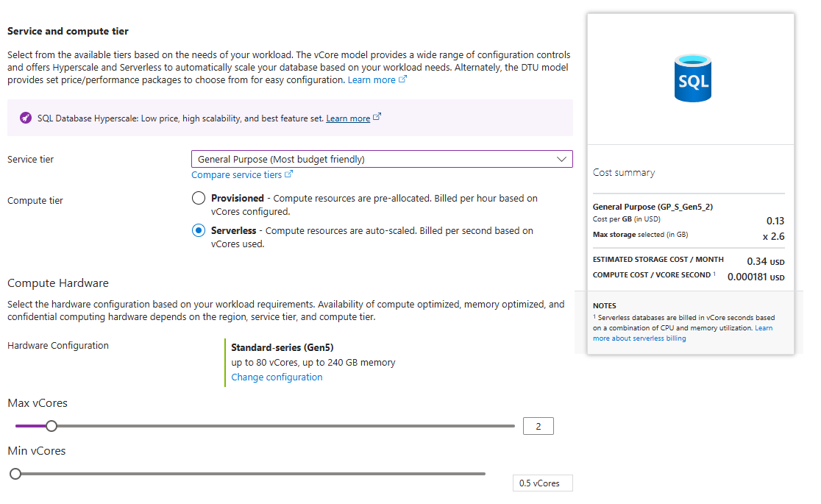Image resolution: width=821 pixels, height=504 pixels.
Task: Click the x 2.6 max storage value
Action: tap(773, 236)
